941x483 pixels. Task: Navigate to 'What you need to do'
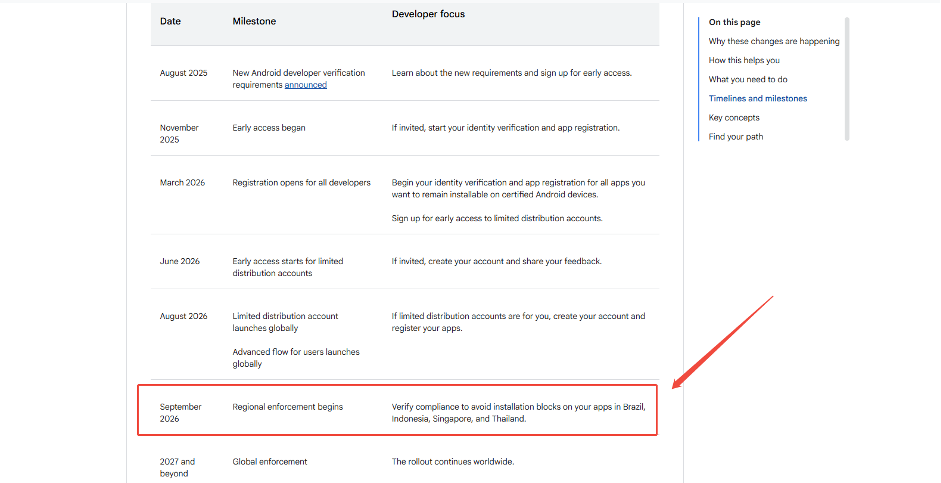click(x=748, y=79)
